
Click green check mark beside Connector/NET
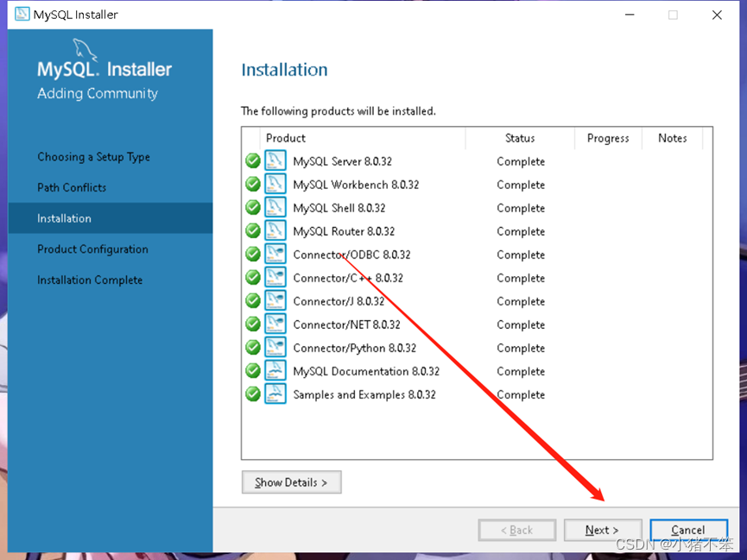tap(252, 324)
